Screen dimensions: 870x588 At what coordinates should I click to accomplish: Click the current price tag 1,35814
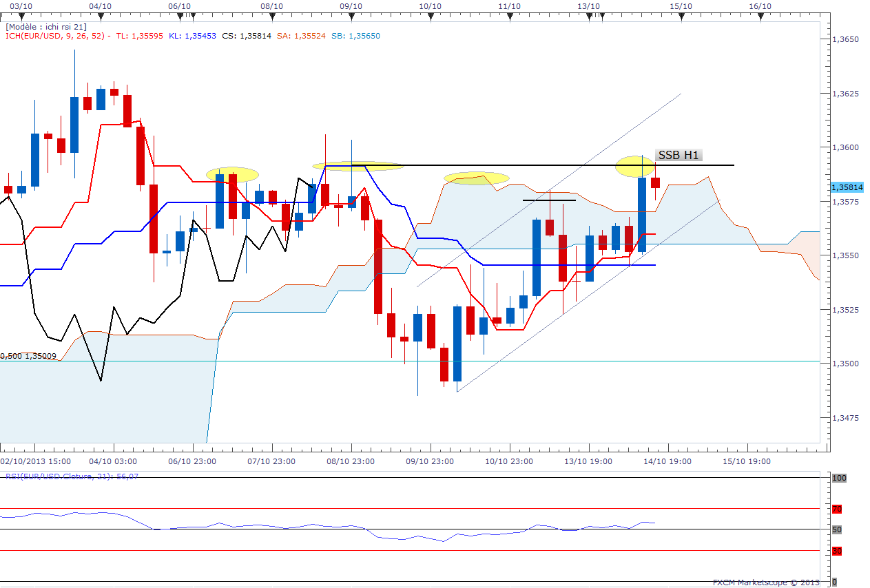point(847,187)
